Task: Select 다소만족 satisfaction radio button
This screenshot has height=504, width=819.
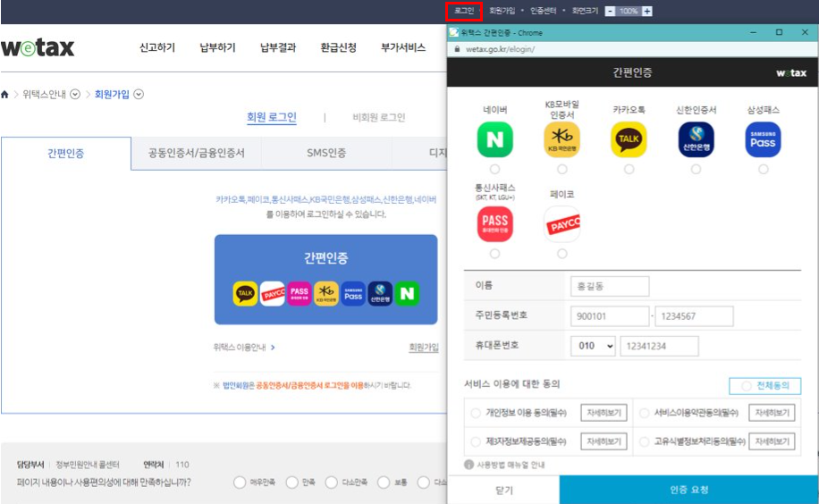Action: [x=331, y=482]
